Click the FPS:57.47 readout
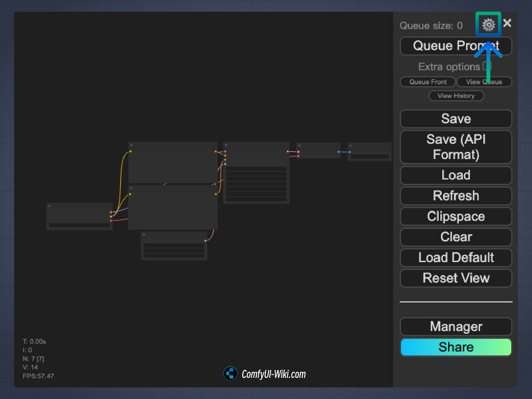532x399 pixels. (x=38, y=376)
